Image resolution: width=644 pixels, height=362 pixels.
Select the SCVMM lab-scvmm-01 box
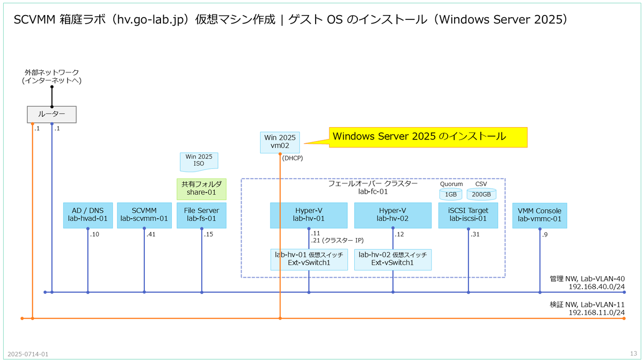144,215
